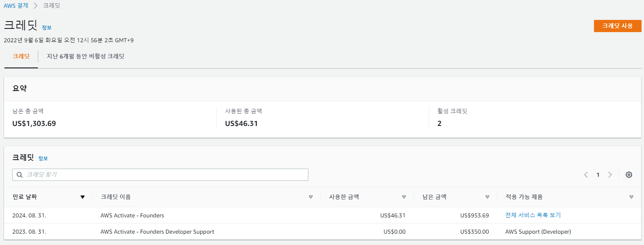This screenshot has height=245, width=644.
Task: Sort by 사용한 금액 column arrow
Action: 404,197
